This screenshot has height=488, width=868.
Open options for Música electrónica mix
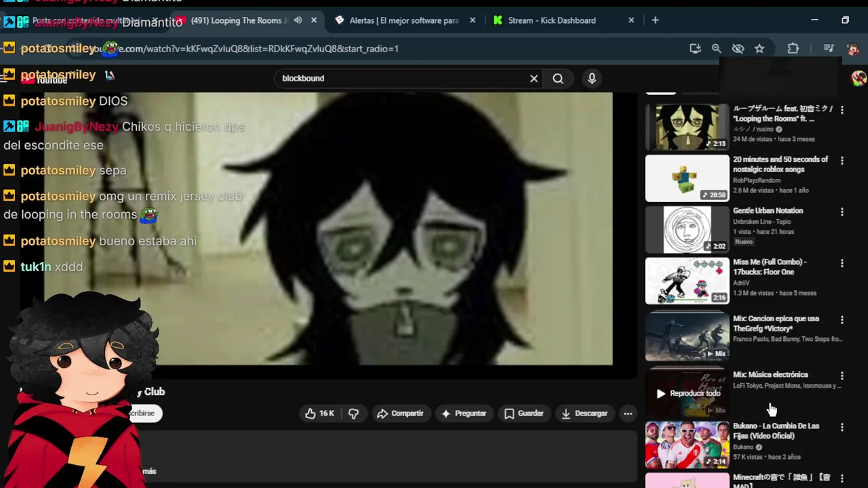pyautogui.click(x=842, y=375)
